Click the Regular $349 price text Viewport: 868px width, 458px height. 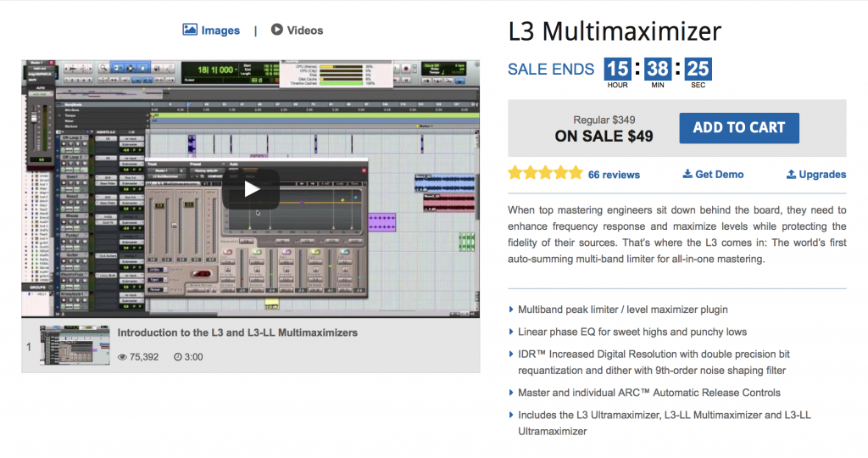click(x=604, y=120)
